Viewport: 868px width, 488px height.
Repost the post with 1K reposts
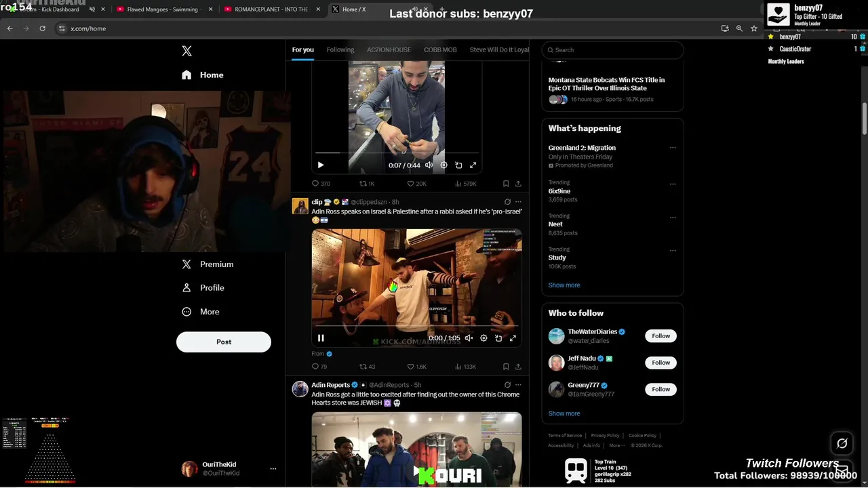(x=367, y=184)
